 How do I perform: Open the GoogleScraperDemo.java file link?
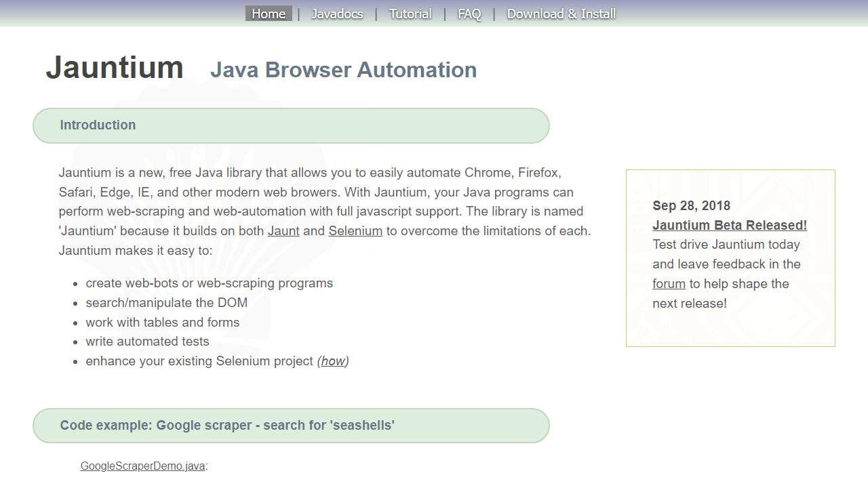[142, 466]
